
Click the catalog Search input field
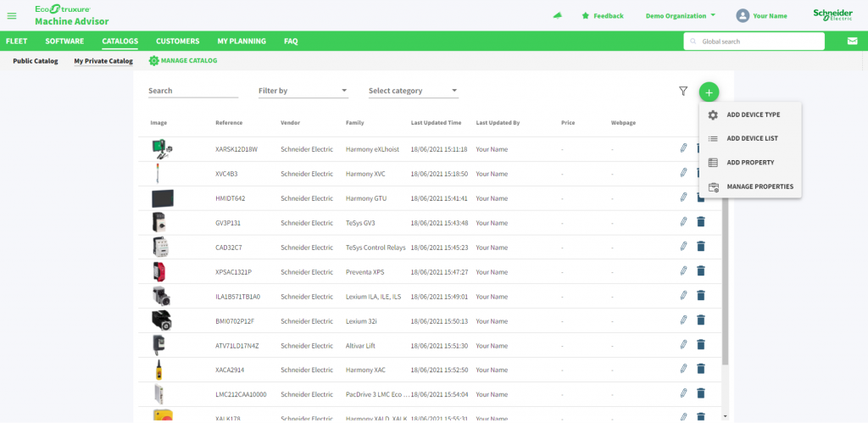click(193, 91)
